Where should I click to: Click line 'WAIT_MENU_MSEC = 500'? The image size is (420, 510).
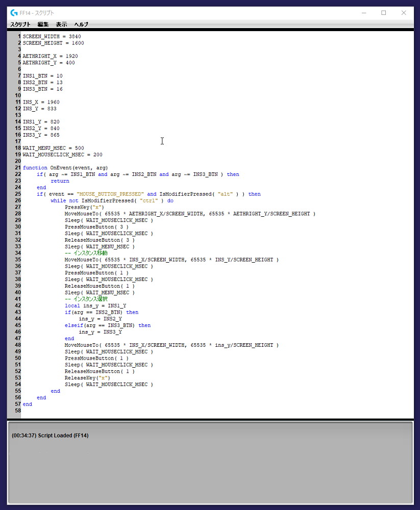point(54,148)
